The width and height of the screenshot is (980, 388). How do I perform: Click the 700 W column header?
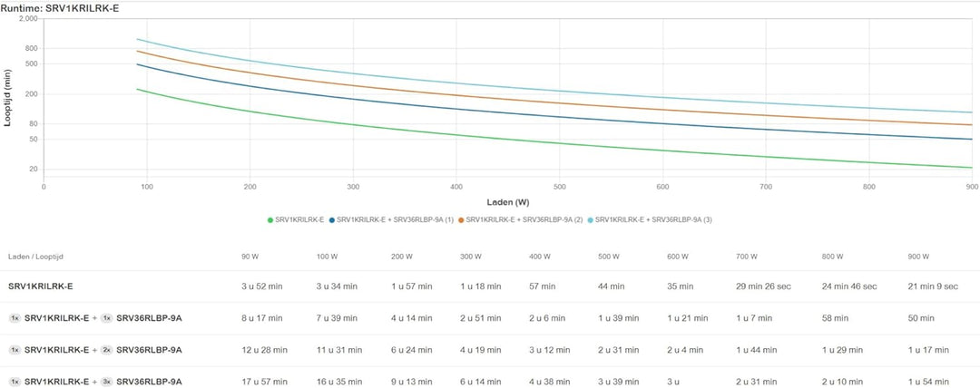[x=749, y=257]
